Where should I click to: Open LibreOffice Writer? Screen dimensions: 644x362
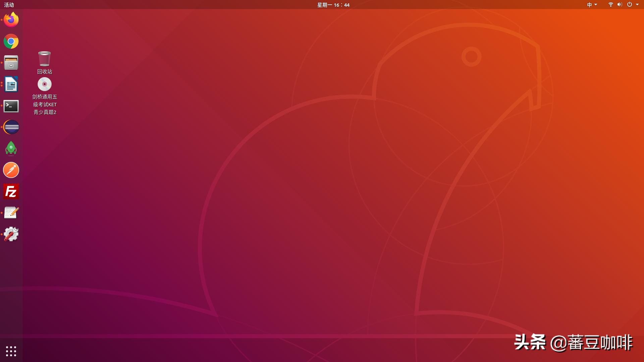[11, 84]
